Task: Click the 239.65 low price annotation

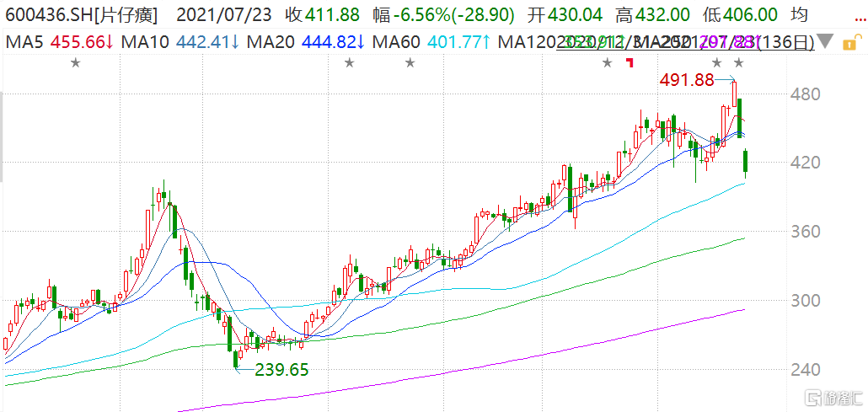Action: point(281,369)
